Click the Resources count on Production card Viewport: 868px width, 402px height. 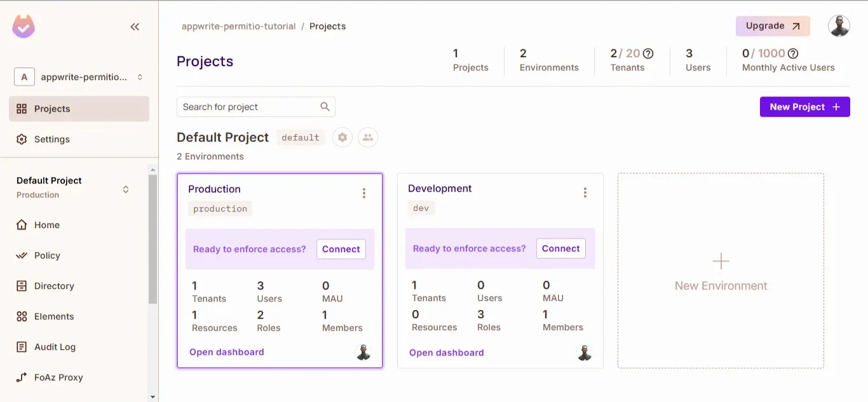point(215,321)
